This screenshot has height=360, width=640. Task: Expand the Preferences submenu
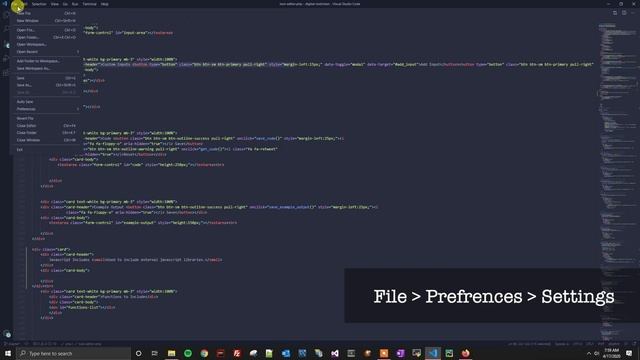tap(45, 109)
